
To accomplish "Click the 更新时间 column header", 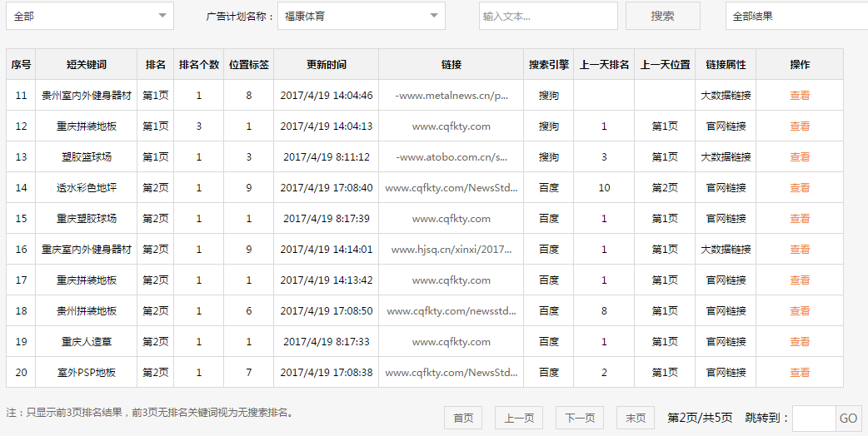I will 326,65.
